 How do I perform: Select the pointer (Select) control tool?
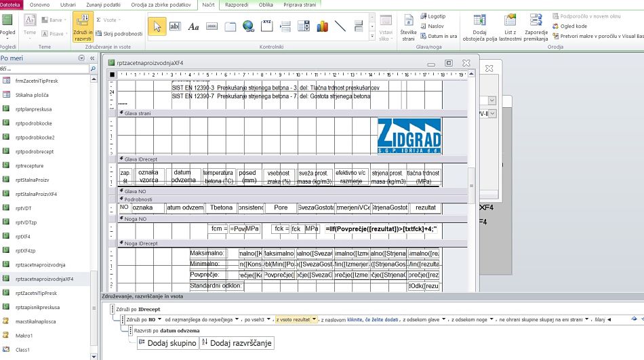[x=157, y=26]
